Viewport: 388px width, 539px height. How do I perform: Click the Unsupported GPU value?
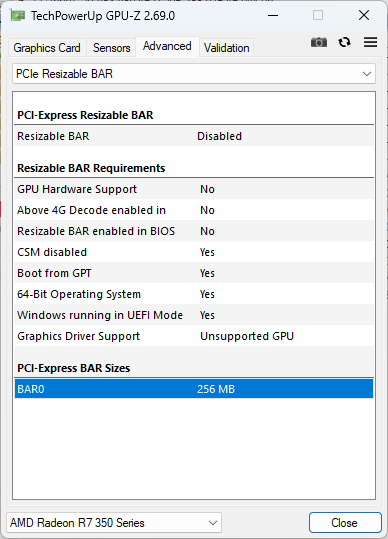coord(247,336)
